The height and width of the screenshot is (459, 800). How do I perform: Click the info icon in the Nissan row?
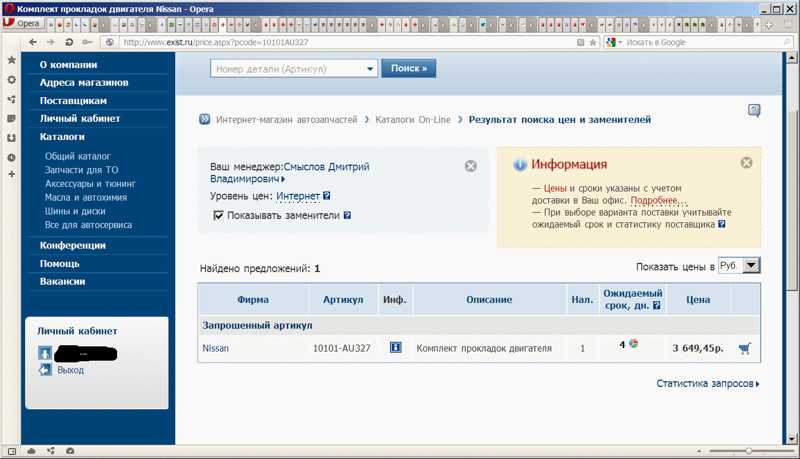395,347
